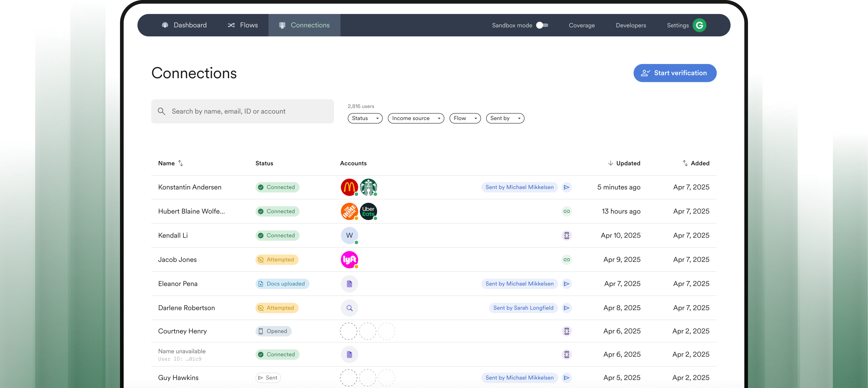Viewport: 868px width, 388px height.
Task: Click the green G profile avatar
Action: pos(699,25)
